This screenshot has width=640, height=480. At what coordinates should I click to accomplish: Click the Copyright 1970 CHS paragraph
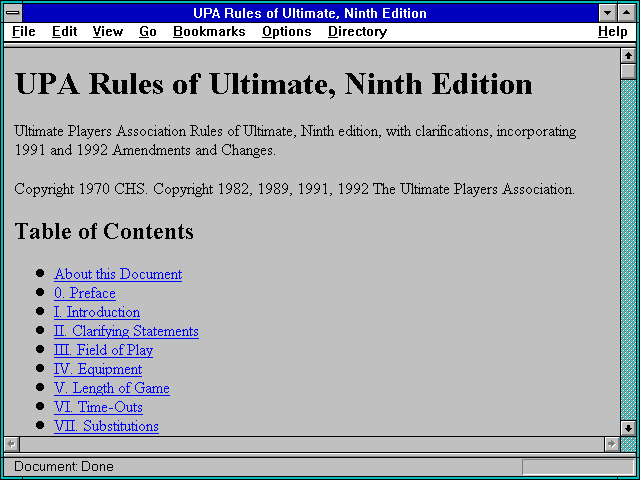click(x=295, y=189)
